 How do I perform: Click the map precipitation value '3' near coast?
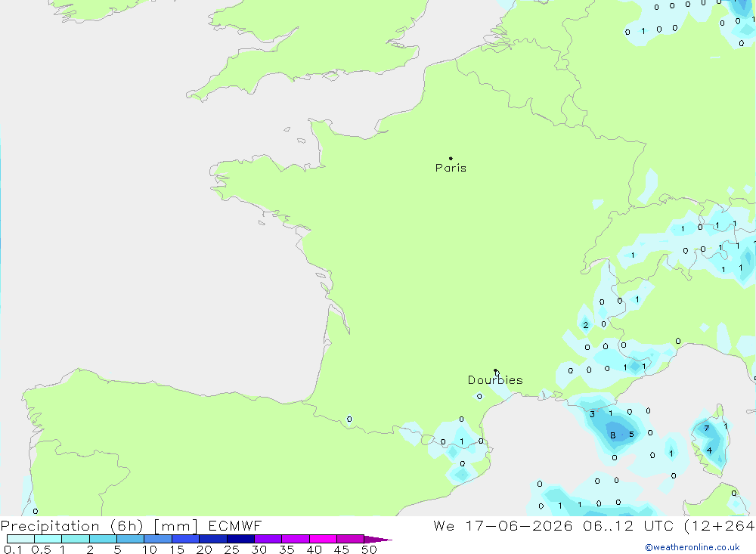coord(592,414)
